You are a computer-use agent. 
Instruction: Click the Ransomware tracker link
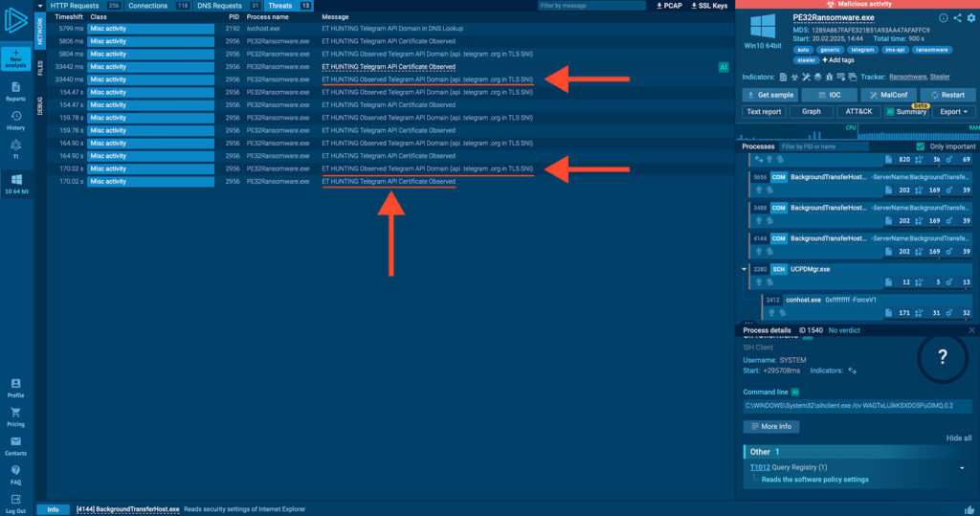point(907,76)
